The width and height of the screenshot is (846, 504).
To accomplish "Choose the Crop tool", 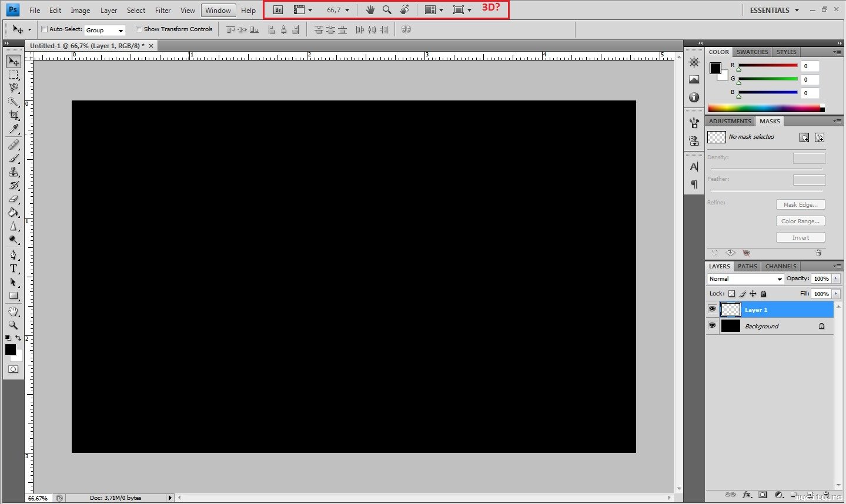I will (14, 116).
